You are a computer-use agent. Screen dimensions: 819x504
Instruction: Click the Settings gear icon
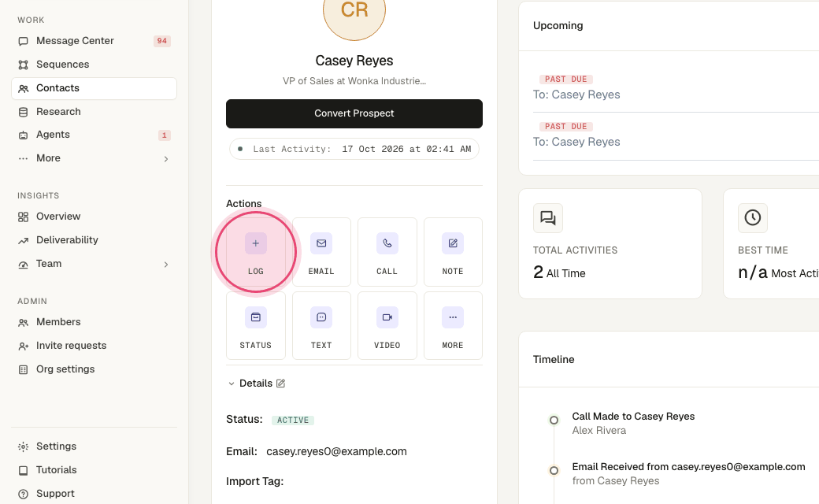pos(23,447)
